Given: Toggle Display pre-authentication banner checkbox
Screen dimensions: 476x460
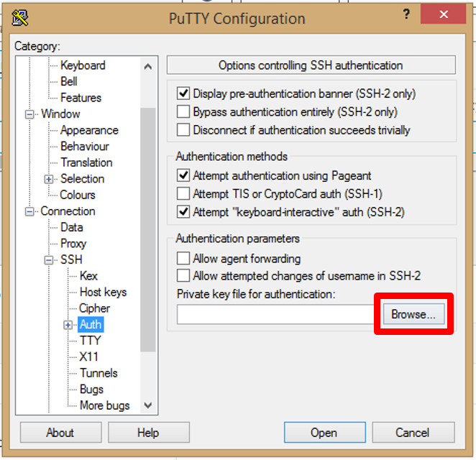Looking at the screenshot, I should click(x=183, y=93).
